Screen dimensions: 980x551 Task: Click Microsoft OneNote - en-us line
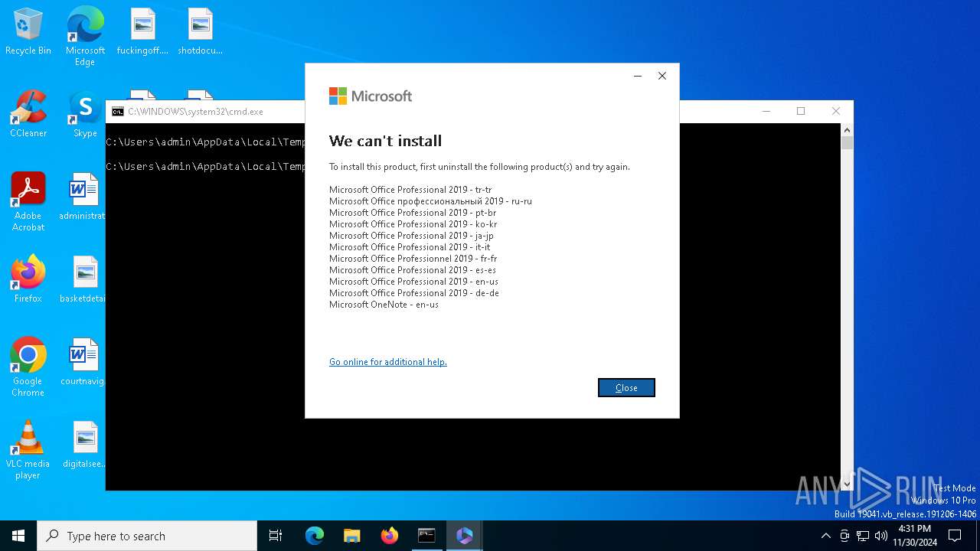384,305
